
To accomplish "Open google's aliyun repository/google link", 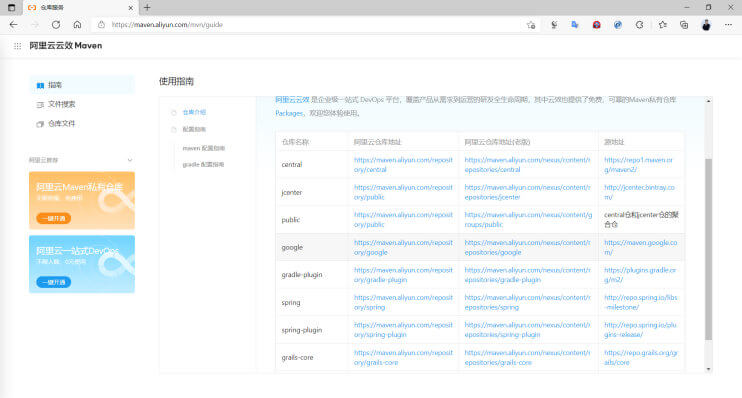I will 403,248.
